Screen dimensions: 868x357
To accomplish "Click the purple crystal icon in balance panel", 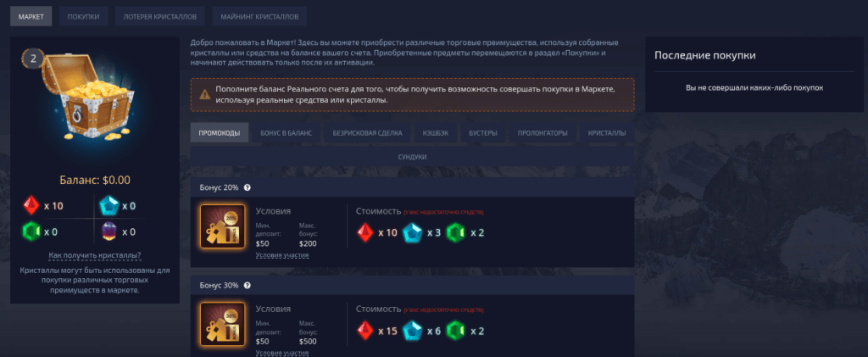I will point(108,231).
